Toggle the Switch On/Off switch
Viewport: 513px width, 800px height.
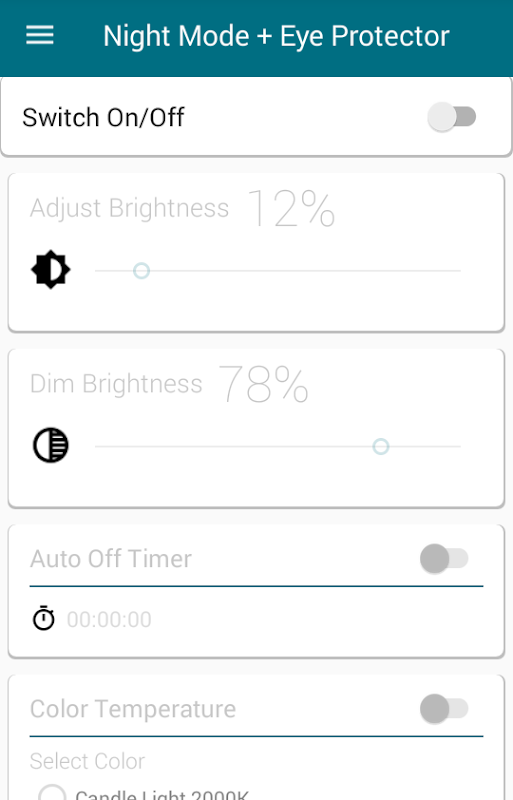click(451, 117)
